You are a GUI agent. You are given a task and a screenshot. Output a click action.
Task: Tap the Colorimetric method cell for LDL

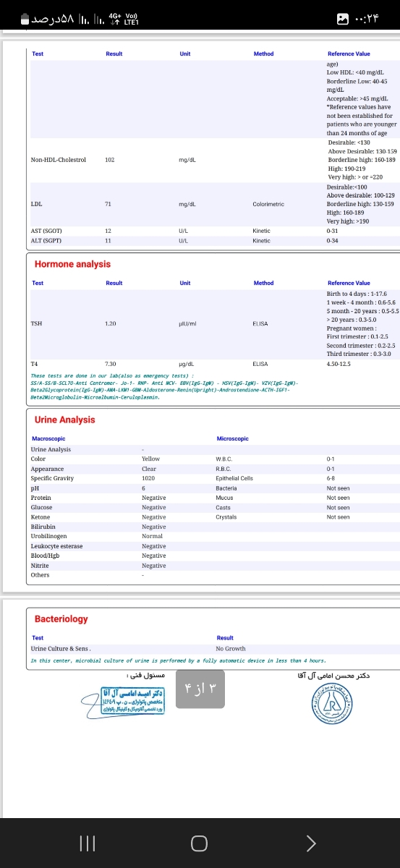[x=268, y=204]
